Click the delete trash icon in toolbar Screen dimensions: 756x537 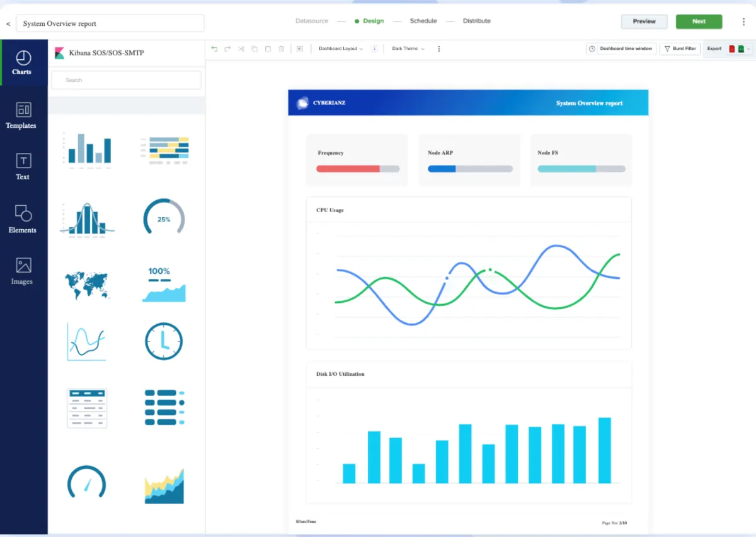282,48
